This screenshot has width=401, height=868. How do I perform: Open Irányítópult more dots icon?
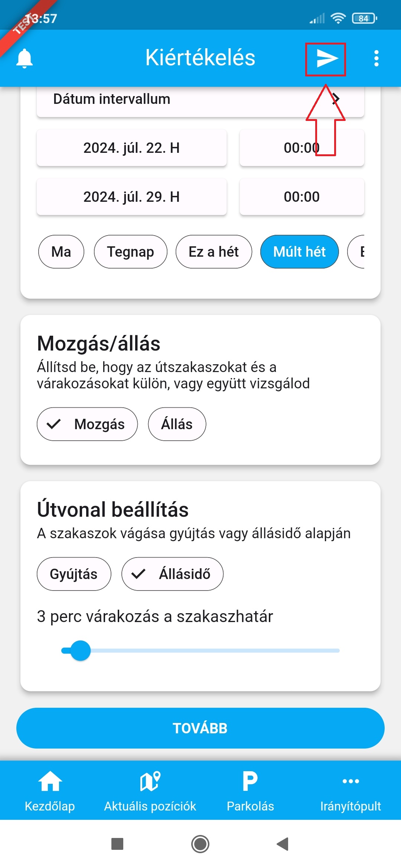[351, 781]
